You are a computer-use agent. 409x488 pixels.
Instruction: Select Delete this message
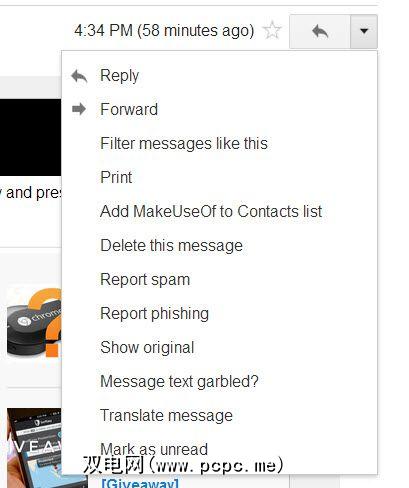pos(171,245)
